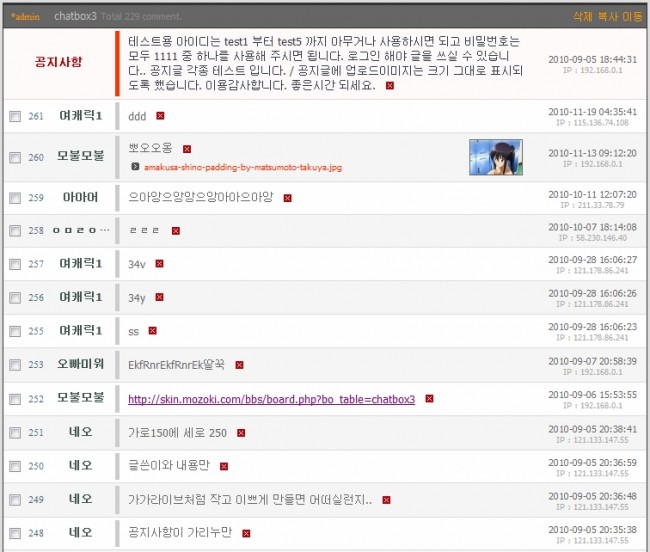Remove comment 260 using its red X
This screenshot has width=650, height=552.
pyautogui.click(x=187, y=149)
